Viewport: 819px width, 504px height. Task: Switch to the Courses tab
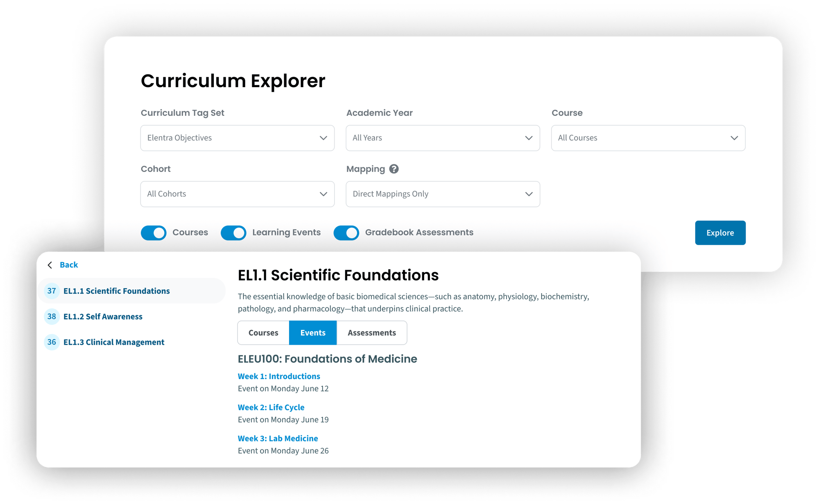(x=263, y=333)
